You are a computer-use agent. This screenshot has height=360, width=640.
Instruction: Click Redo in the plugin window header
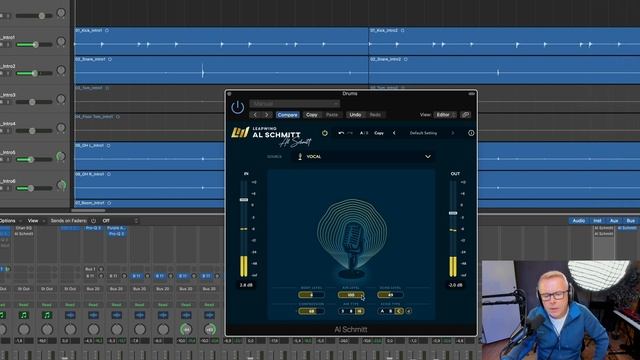tap(375, 115)
